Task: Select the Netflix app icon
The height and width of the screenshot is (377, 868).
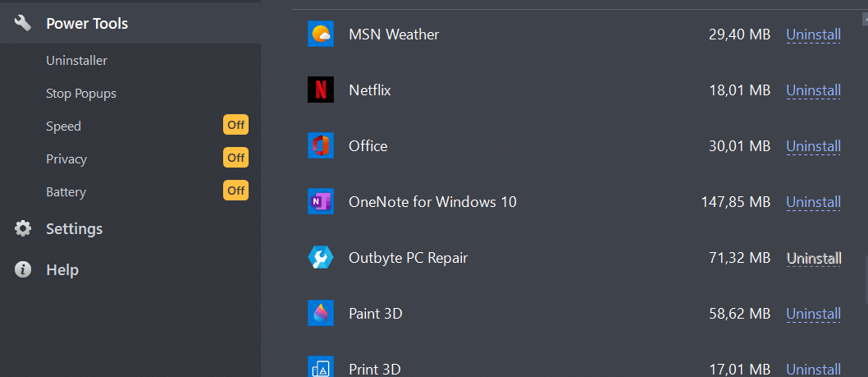Action: click(321, 90)
